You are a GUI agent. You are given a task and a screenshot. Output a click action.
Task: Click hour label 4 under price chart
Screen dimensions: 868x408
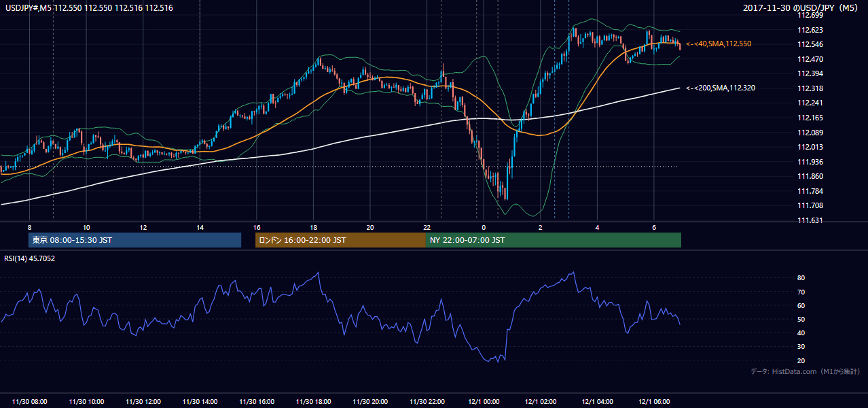pyautogui.click(x=597, y=227)
